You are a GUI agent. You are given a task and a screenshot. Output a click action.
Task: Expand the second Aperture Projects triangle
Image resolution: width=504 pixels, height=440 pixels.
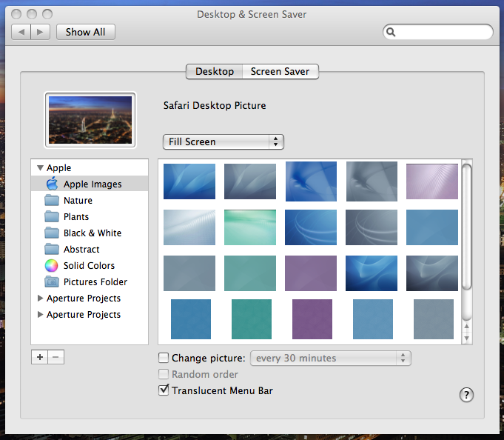40,314
